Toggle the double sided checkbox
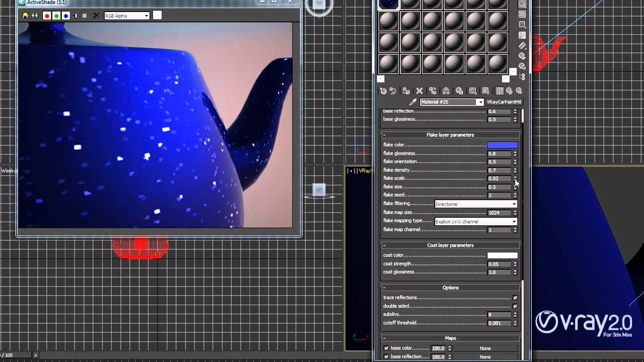 [515, 306]
